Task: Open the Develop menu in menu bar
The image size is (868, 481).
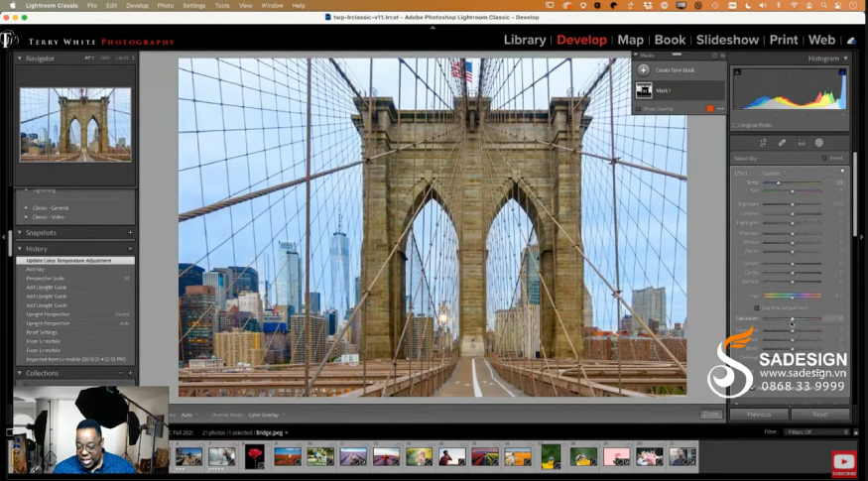Action: pos(137,6)
